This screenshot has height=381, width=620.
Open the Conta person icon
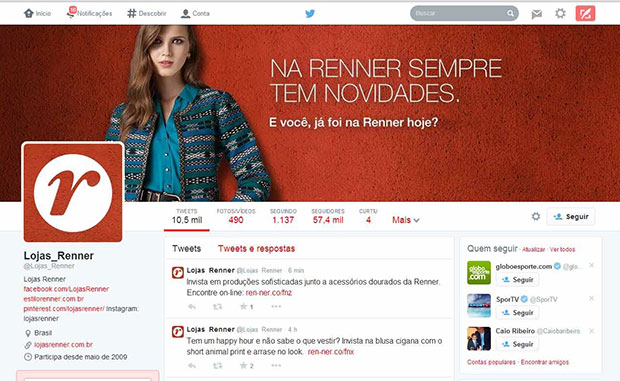[185, 14]
